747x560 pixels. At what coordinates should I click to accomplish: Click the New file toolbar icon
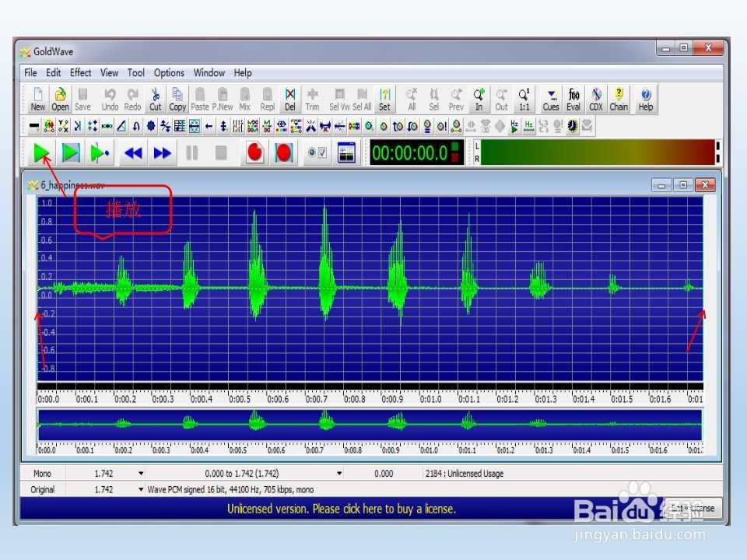pyautogui.click(x=37, y=100)
